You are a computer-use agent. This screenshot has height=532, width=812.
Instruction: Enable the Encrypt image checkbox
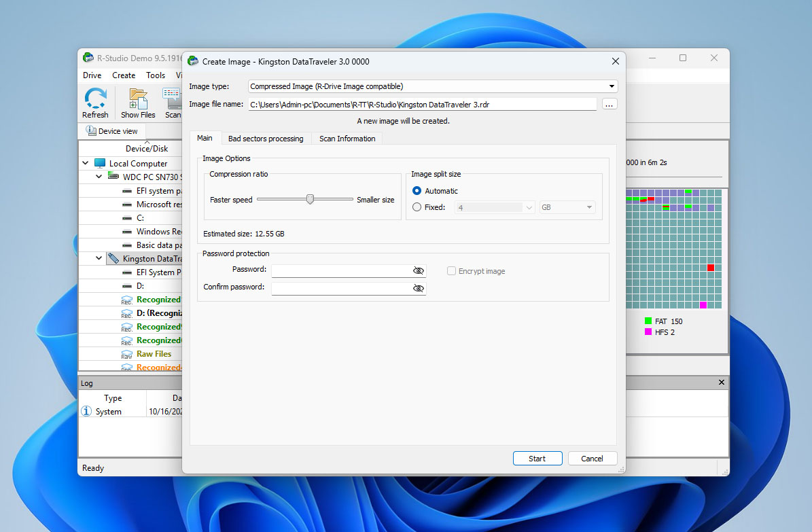click(x=451, y=270)
